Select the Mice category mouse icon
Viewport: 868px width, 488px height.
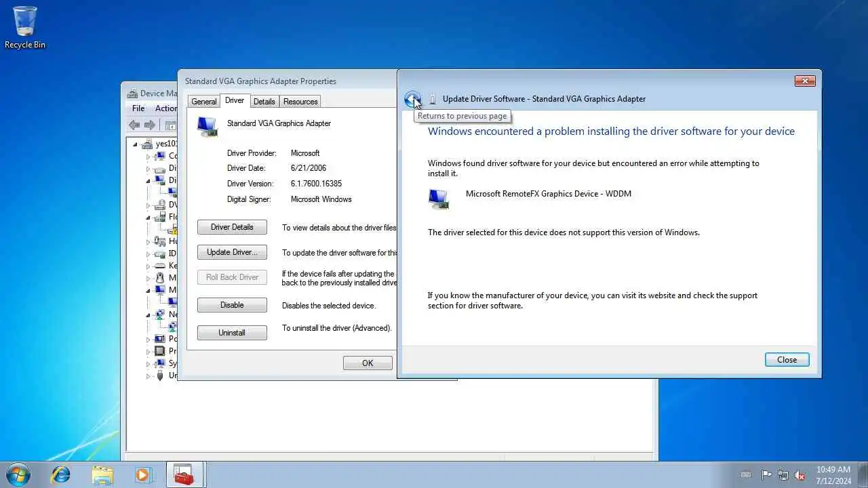159,278
